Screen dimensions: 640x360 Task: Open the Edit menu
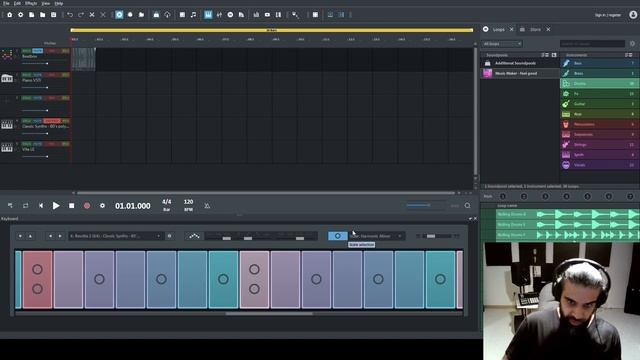pyautogui.click(x=17, y=3)
